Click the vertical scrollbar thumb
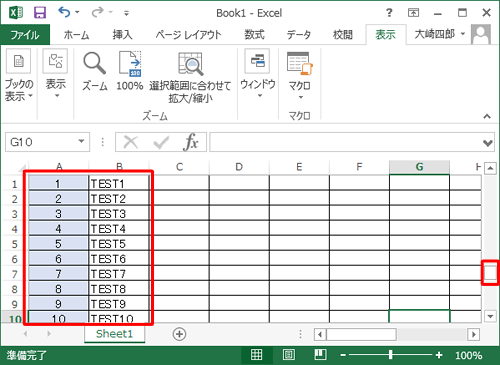500x365 pixels. click(x=490, y=273)
